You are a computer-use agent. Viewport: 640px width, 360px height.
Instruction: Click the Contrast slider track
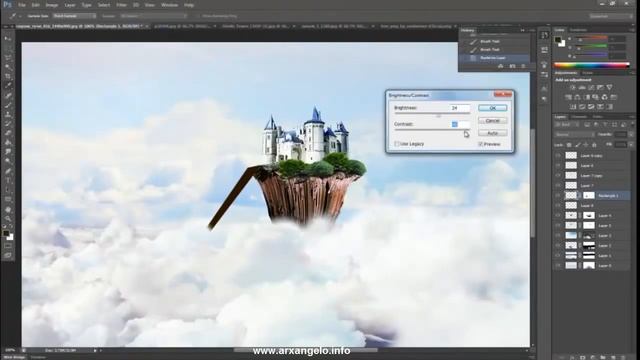tap(432, 130)
